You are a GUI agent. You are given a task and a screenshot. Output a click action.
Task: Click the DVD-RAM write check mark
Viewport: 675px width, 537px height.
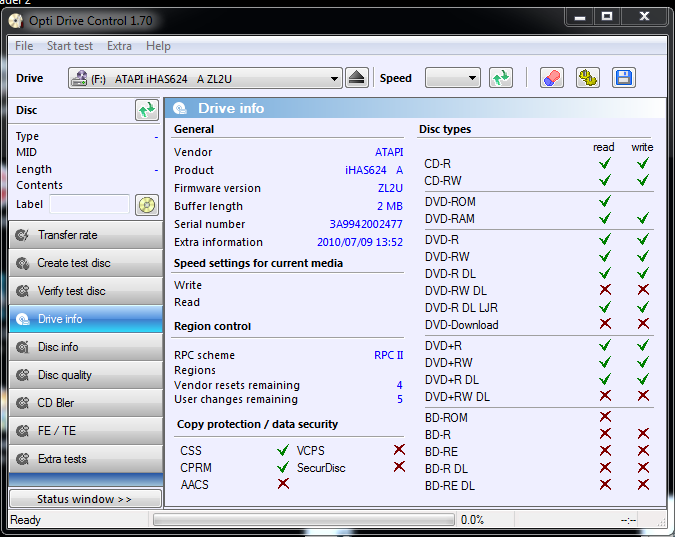(643, 218)
